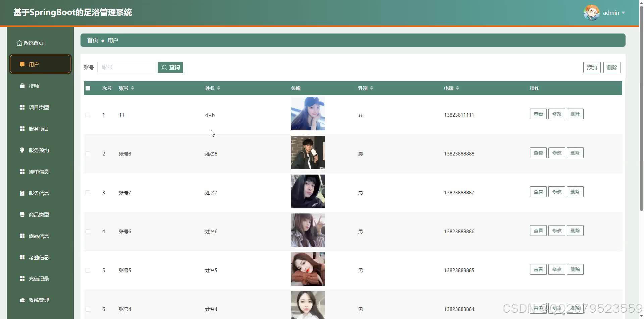Open 小小's avatar thumbnail
This screenshot has width=644, height=319.
click(x=308, y=114)
